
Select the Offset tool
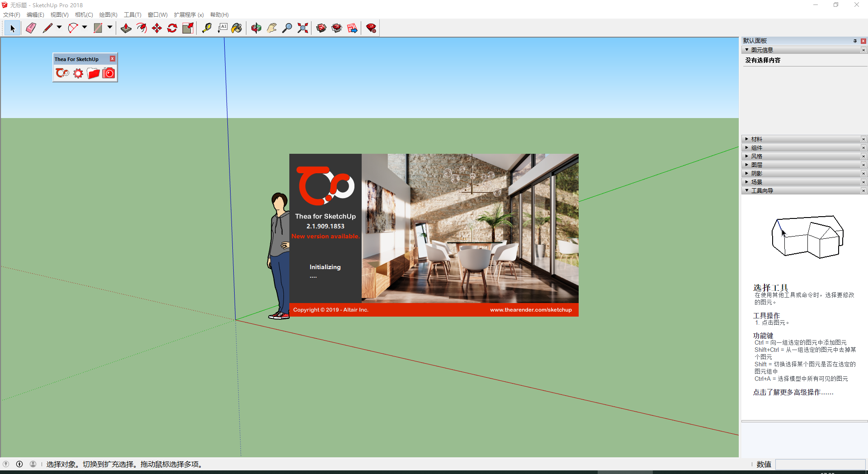pos(142,28)
